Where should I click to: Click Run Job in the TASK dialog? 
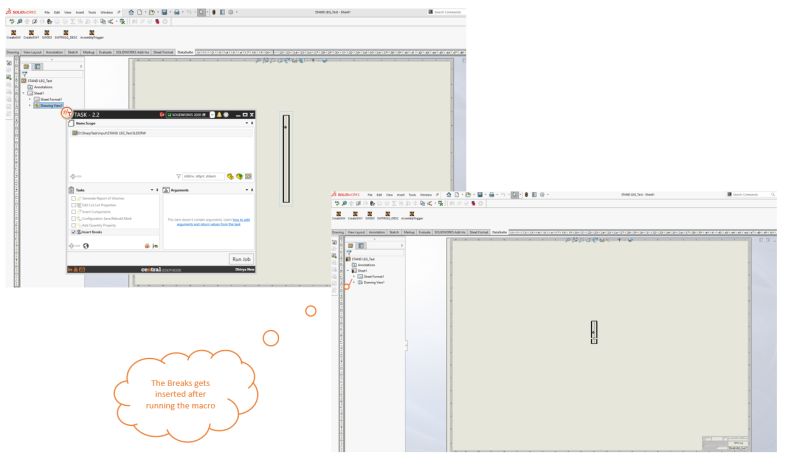[x=241, y=259]
